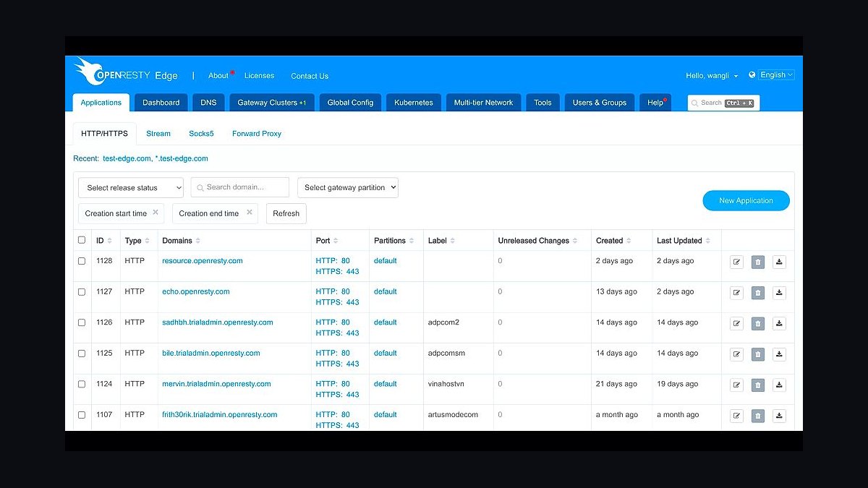
Task: Click the globe language icon
Action: tap(752, 74)
